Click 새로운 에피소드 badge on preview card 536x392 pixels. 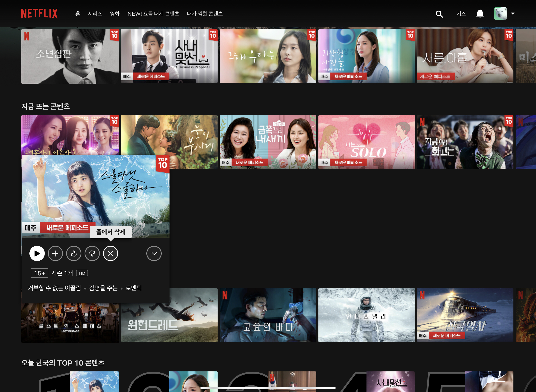click(67, 228)
